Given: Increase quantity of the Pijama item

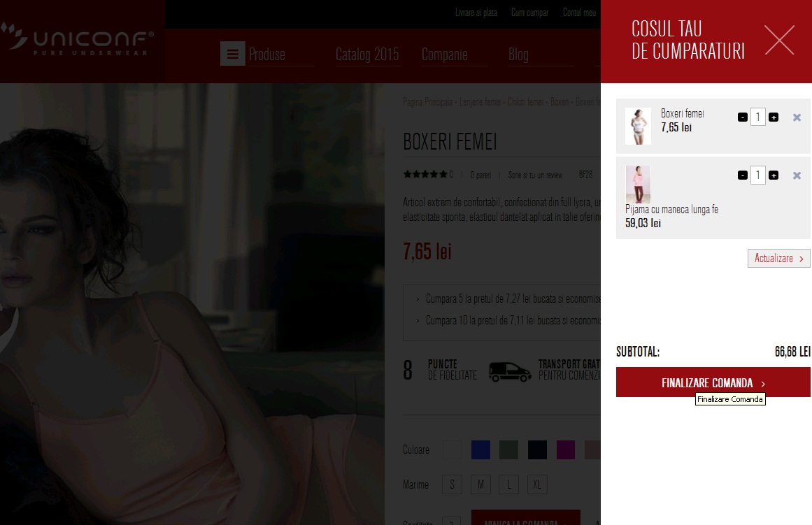Looking at the screenshot, I should tap(774, 175).
